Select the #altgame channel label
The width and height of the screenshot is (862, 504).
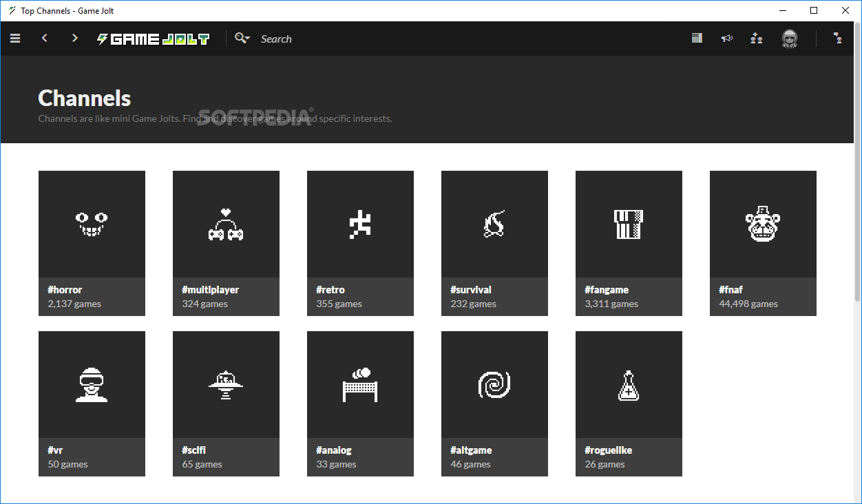click(x=471, y=450)
